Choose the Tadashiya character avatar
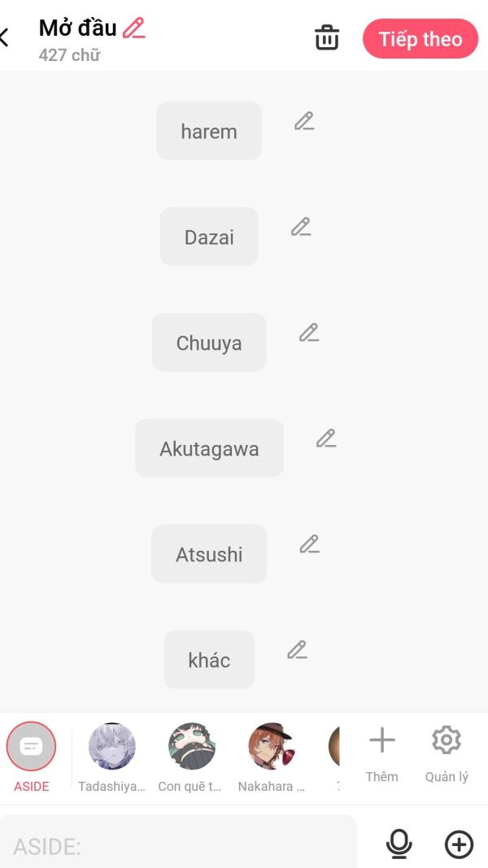Viewport: 488px width, 868px height. pos(111,757)
